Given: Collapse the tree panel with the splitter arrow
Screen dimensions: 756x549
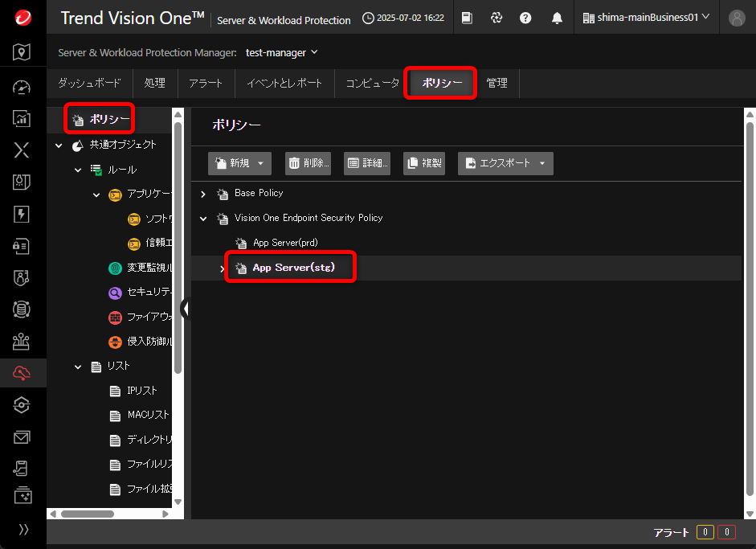Looking at the screenshot, I should [186, 309].
